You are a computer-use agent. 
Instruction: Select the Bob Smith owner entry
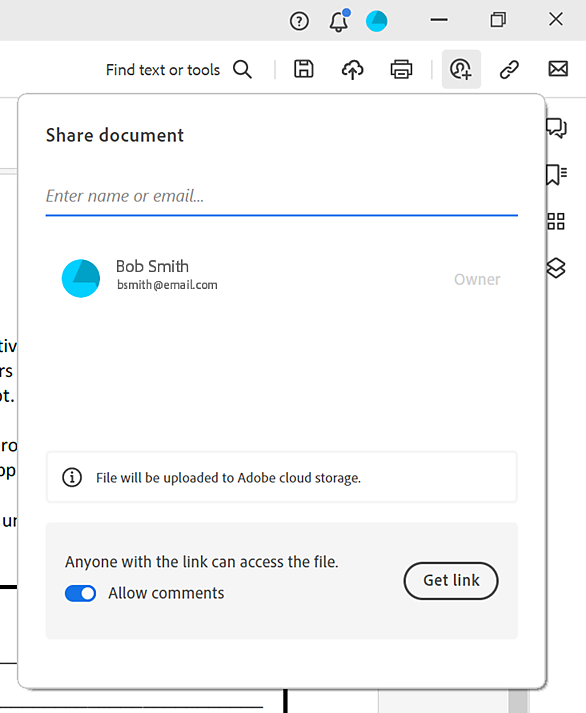281,278
